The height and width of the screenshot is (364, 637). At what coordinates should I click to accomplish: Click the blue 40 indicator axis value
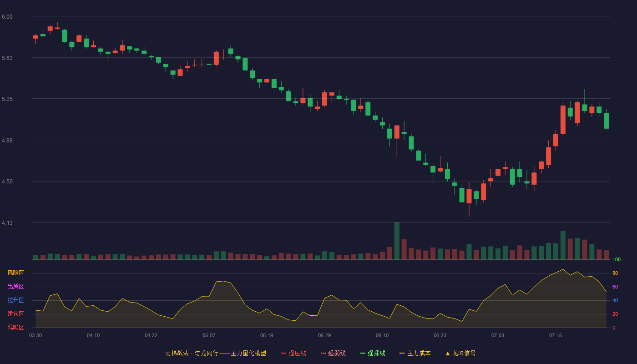point(615,300)
